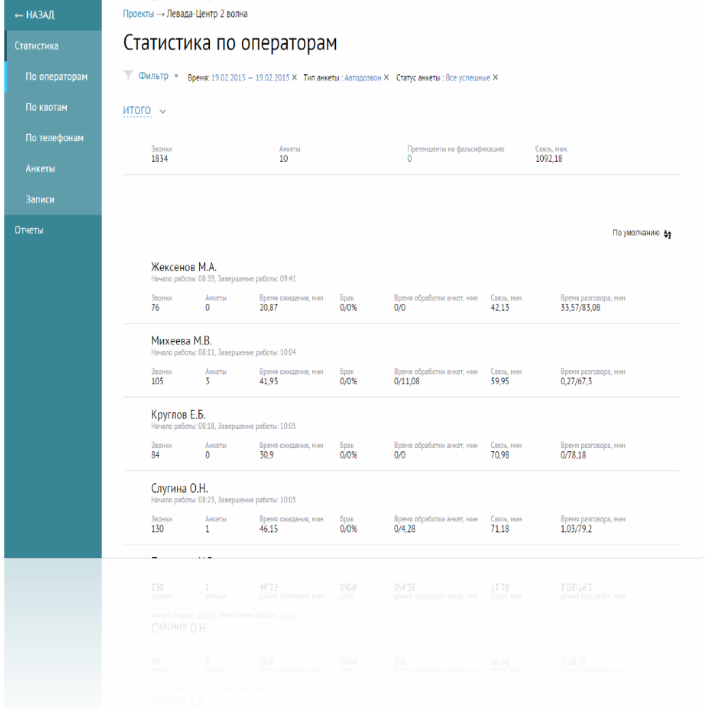Click Слугина's connection time 71,18

point(500,529)
